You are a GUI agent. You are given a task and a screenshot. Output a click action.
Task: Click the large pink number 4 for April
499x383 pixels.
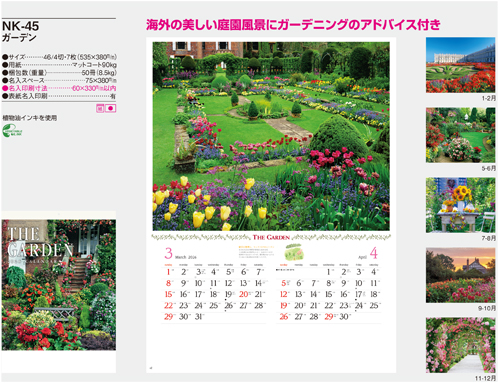click(x=374, y=253)
